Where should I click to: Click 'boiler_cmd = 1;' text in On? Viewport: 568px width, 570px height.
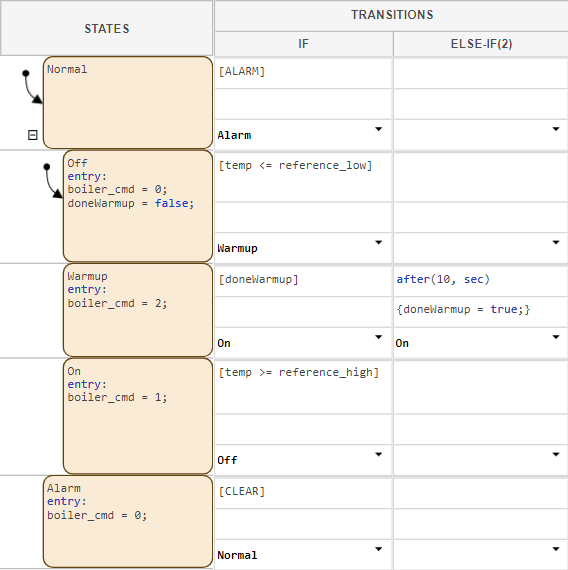coord(117,397)
